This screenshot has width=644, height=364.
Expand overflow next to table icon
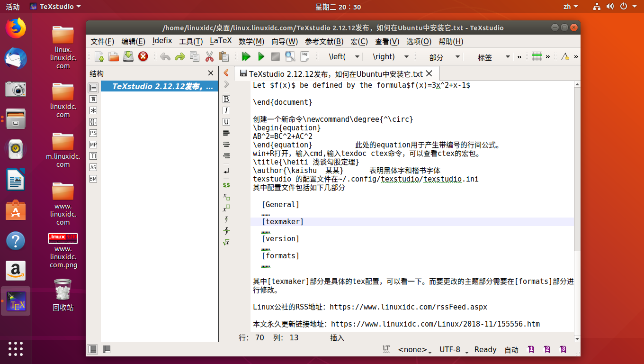pos(548,57)
